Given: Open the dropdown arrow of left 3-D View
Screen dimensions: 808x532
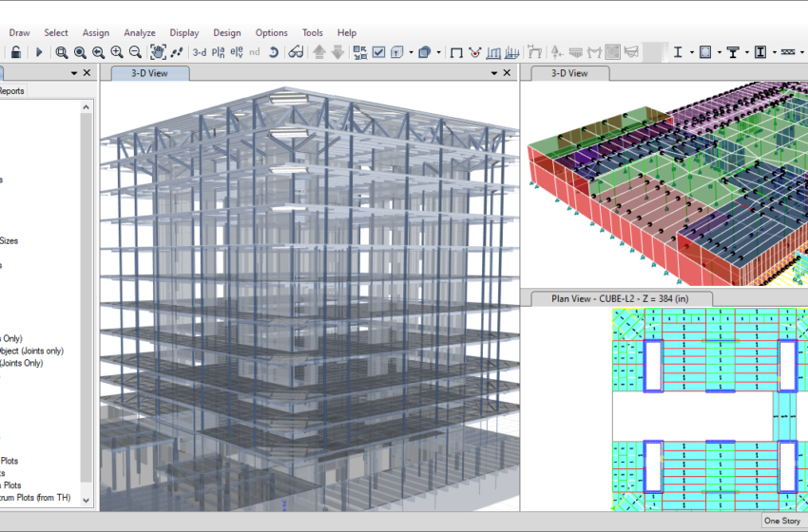Looking at the screenshot, I should 493,73.
